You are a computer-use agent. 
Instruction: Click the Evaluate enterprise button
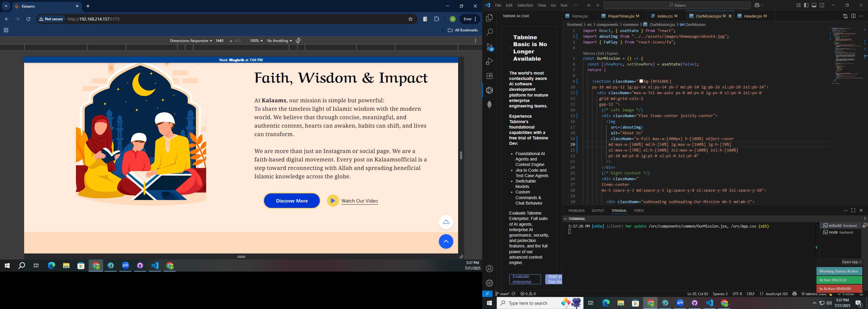pos(525,279)
